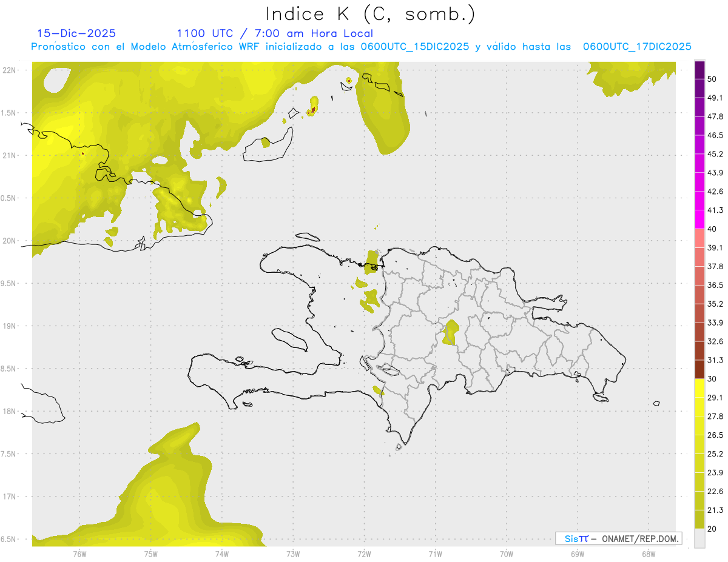Click the colorbar value "37.8"
Screen dimensions: 728x562
tap(715, 266)
